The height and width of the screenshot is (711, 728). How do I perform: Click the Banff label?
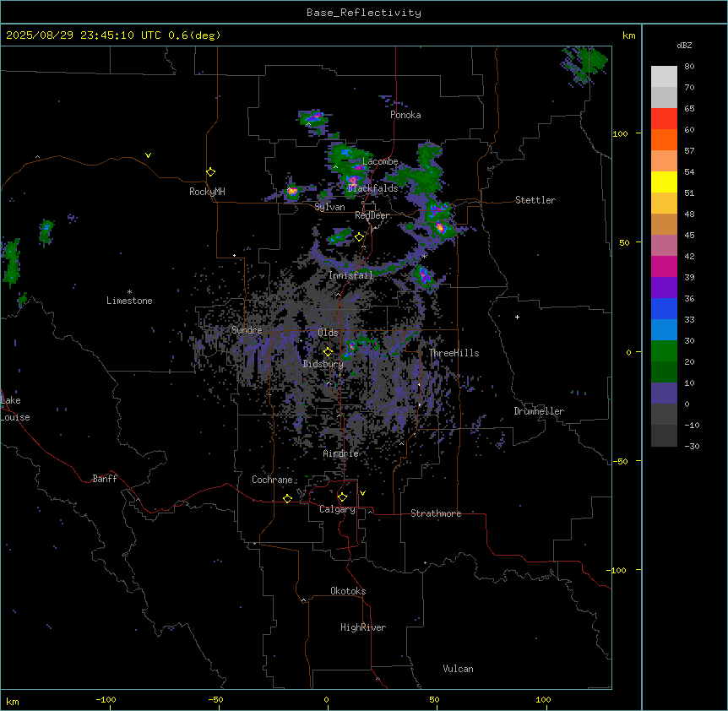(105, 479)
